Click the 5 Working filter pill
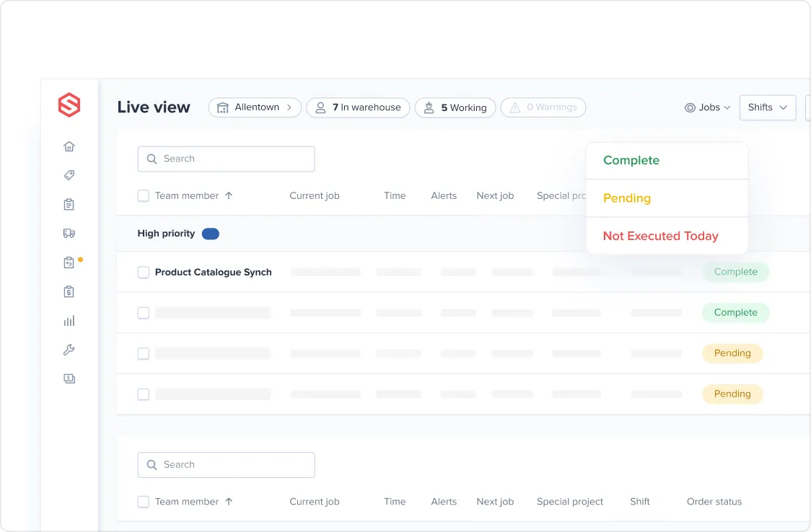The height and width of the screenshot is (532, 811). click(x=455, y=107)
